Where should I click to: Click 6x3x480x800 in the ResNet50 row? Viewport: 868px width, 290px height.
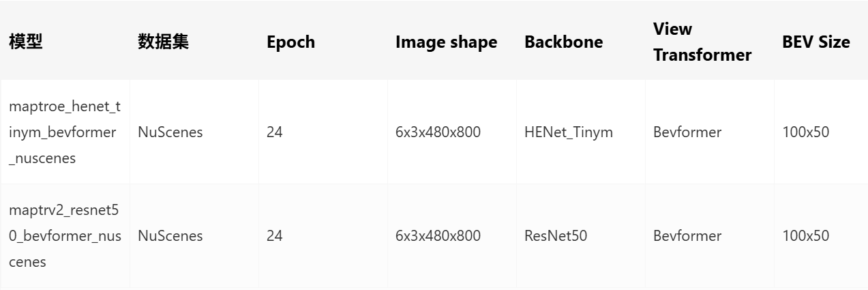click(x=438, y=236)
